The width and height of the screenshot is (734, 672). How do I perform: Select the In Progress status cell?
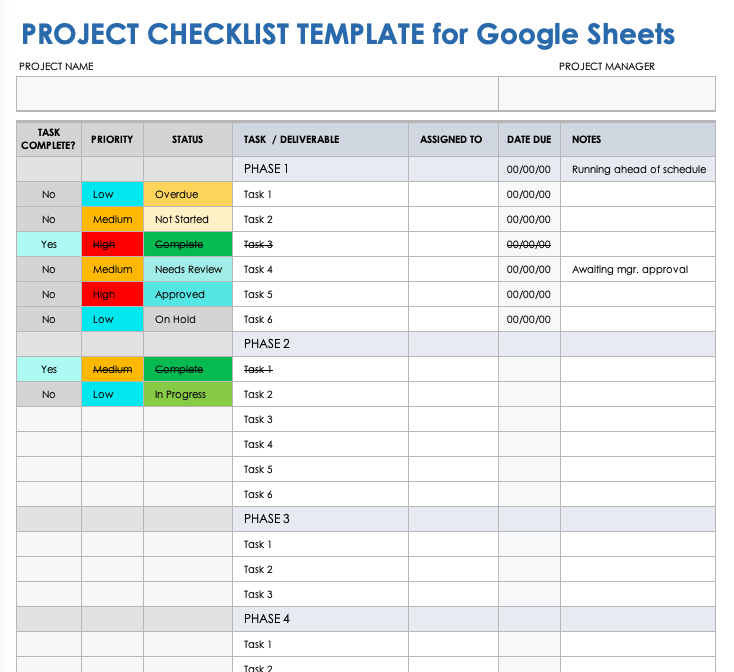tap(188, 395)
